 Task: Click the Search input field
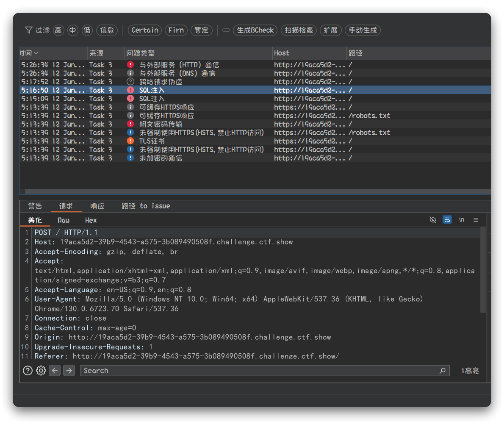pos(258,371)
